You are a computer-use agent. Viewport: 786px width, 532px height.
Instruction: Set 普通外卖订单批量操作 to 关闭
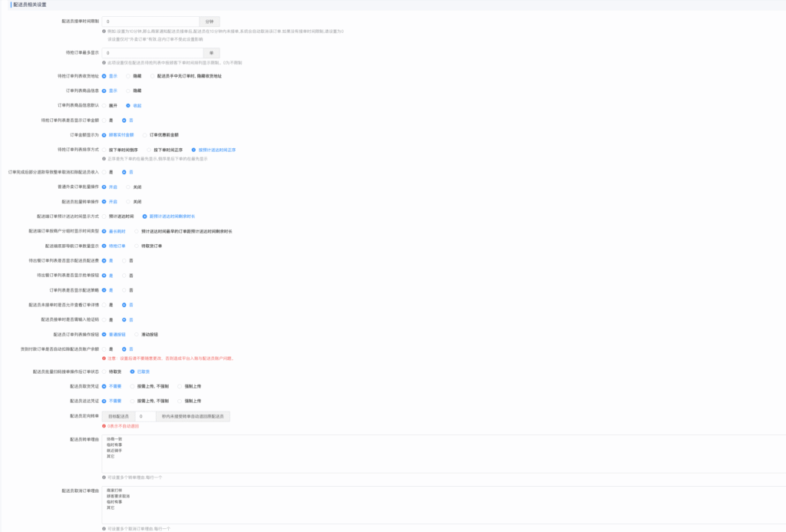click(x=128, y=187)
